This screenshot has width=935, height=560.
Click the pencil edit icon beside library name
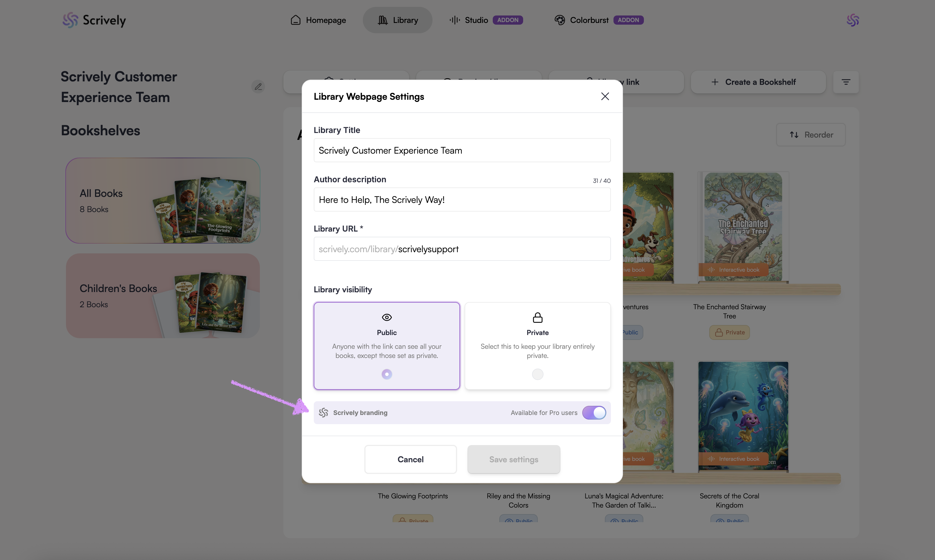point(258,87)
